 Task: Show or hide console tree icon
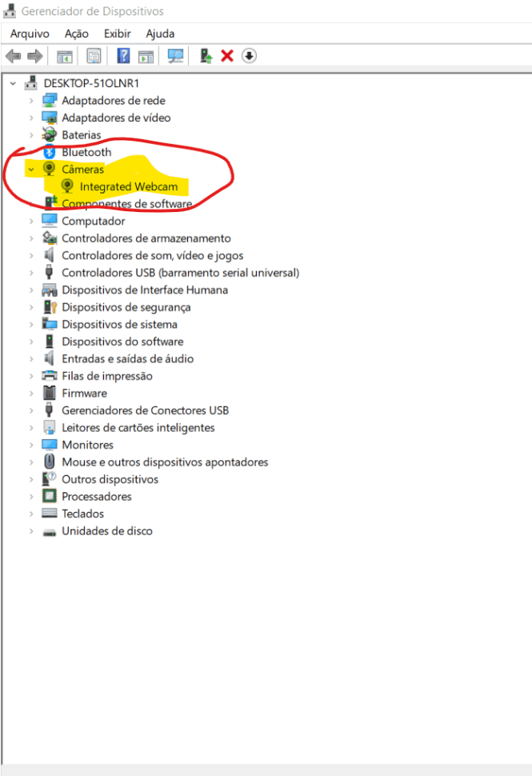[65, 57]
